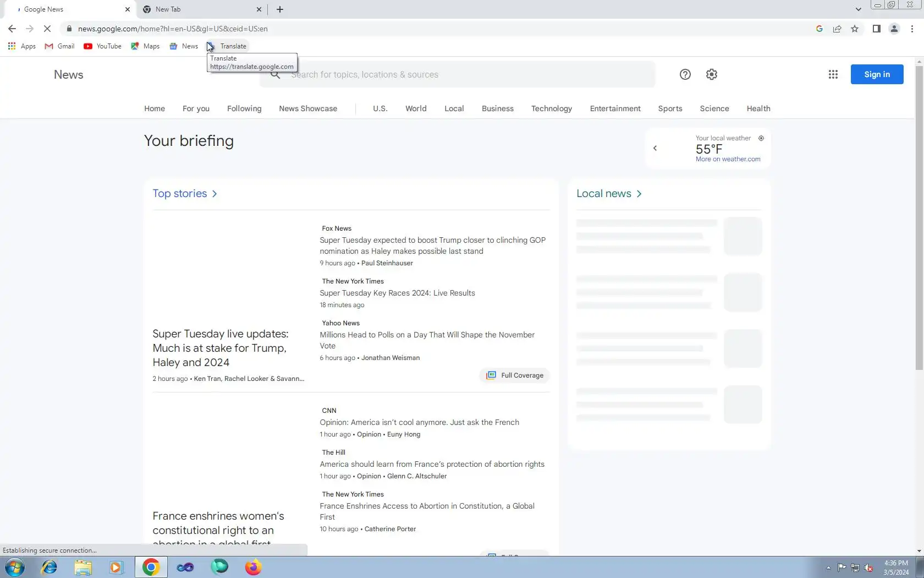Click the muted volume tray icon
Screen dimensions: 924x578
tap(868, 568)
